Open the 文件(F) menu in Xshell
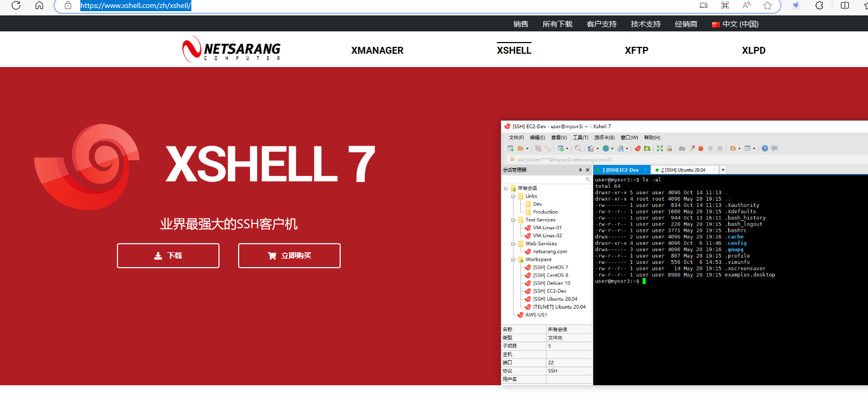 point(516,138)
